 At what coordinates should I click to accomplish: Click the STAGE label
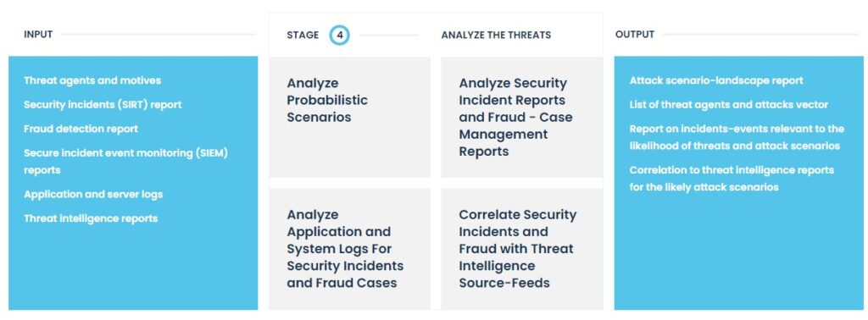pos(303,35)
